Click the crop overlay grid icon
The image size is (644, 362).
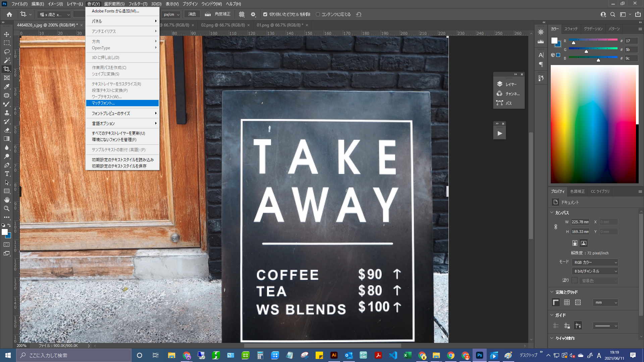[x=241, y=14]
